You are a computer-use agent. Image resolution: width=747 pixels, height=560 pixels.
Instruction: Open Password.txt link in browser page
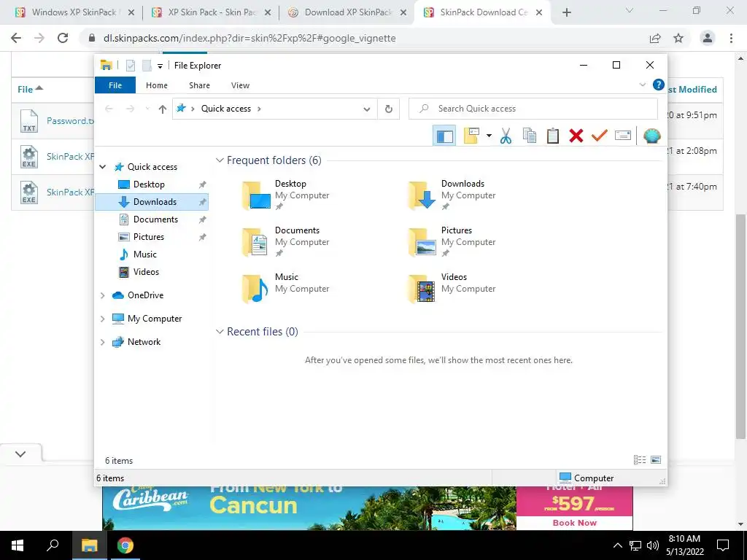70,121
